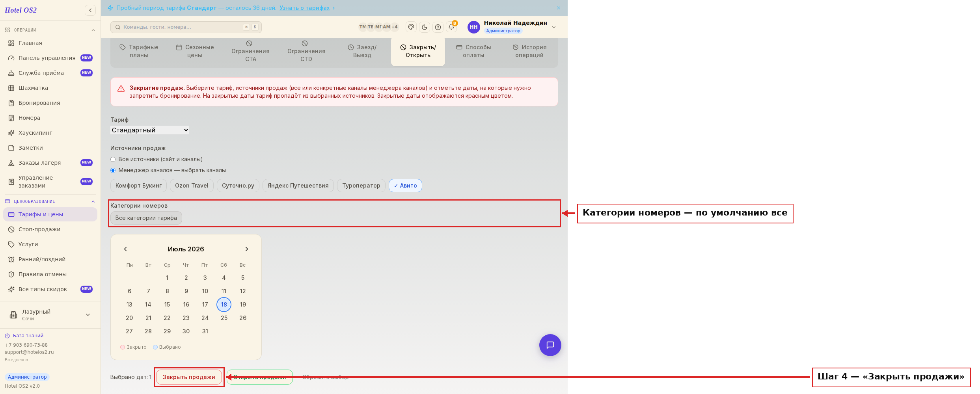This screenshot has height=394, width=980.
Task: Open the chat support bubble
Action: (x=550, y=345)
